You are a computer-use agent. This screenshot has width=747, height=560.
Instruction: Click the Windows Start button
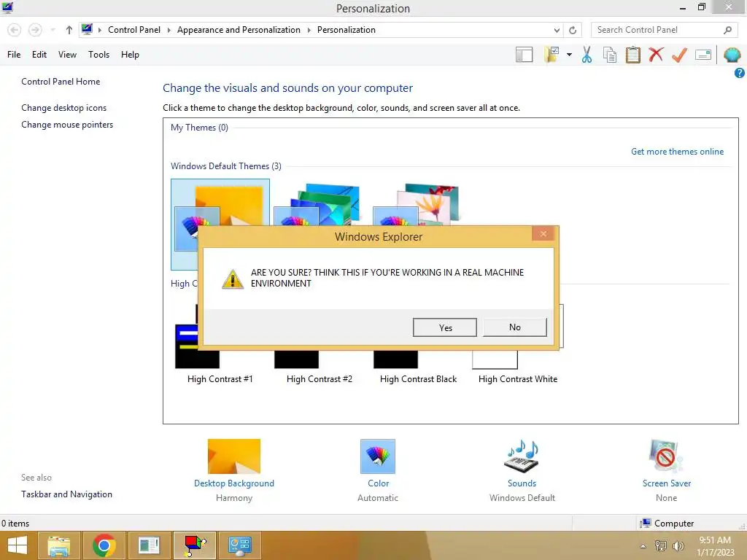[x=18, y=545]
